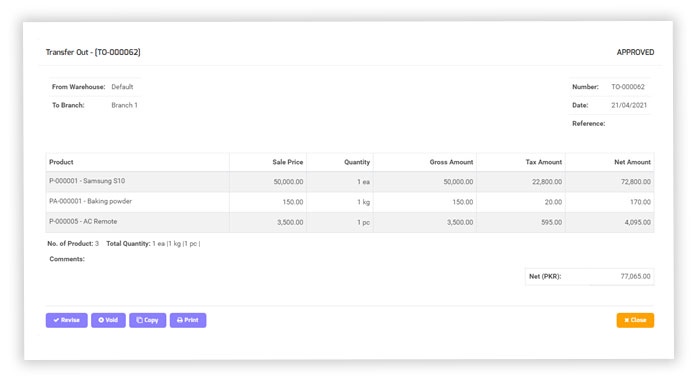Click the Product column header
Image resolution: width=699 pixels, height=388 pixels.
(61, 162)
